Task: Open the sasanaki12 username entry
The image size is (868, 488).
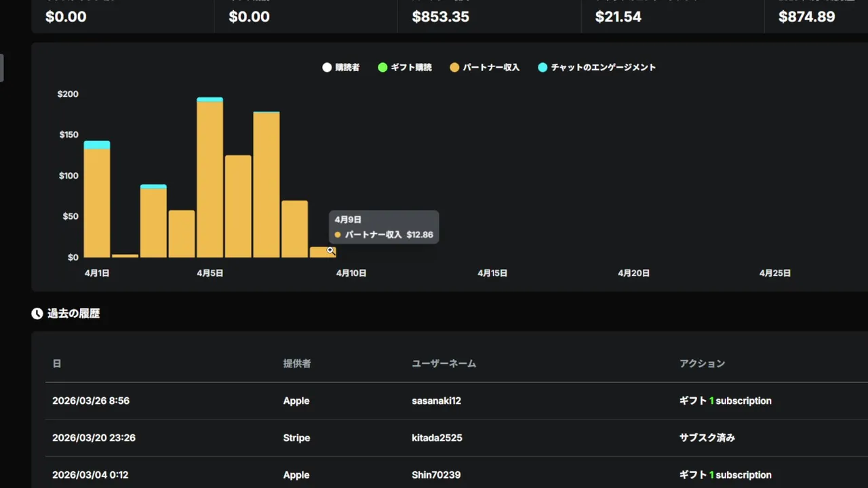Action: [x=436, y=401]
